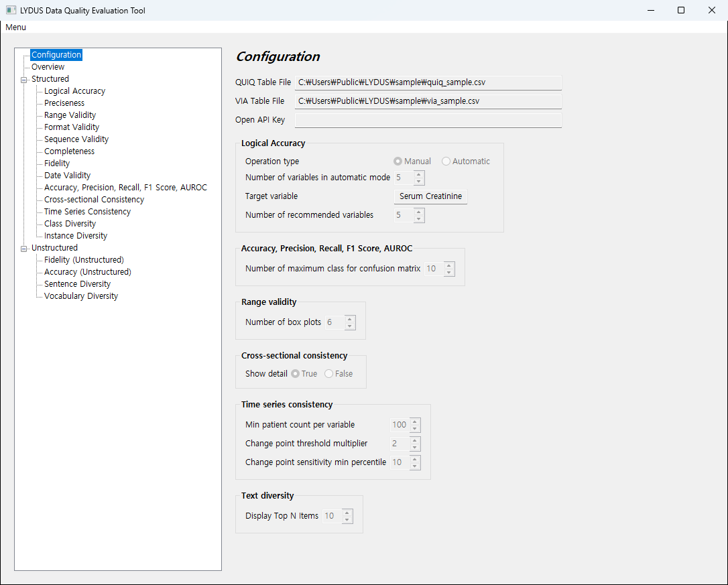Click the Serum Creatinine target variable button
Image resolution: width=728 pixels, height=585 pixels.
tap(430, 196)
